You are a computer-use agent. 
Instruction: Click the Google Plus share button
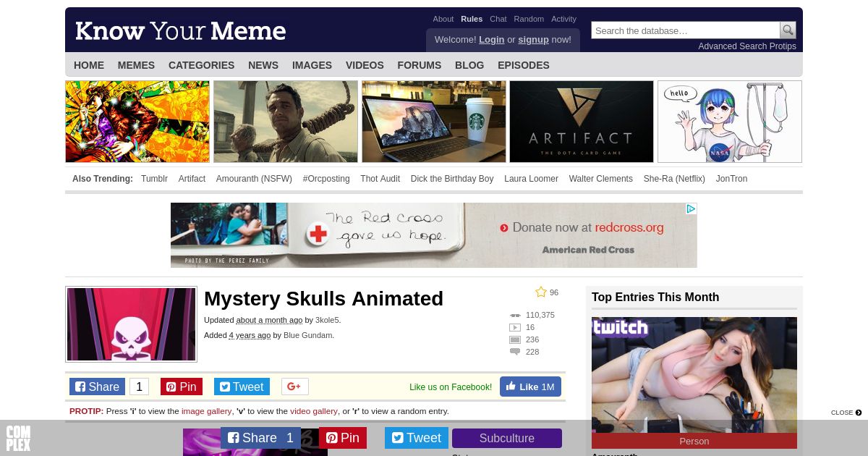pyautogui.click(x=294, y=387)
